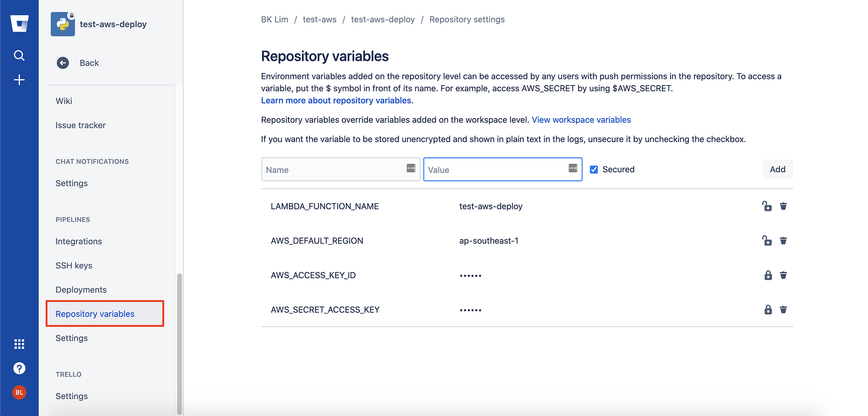Toggle the padlock icon for AWS_ACCESS_KEY_ID

pos(768,275)
